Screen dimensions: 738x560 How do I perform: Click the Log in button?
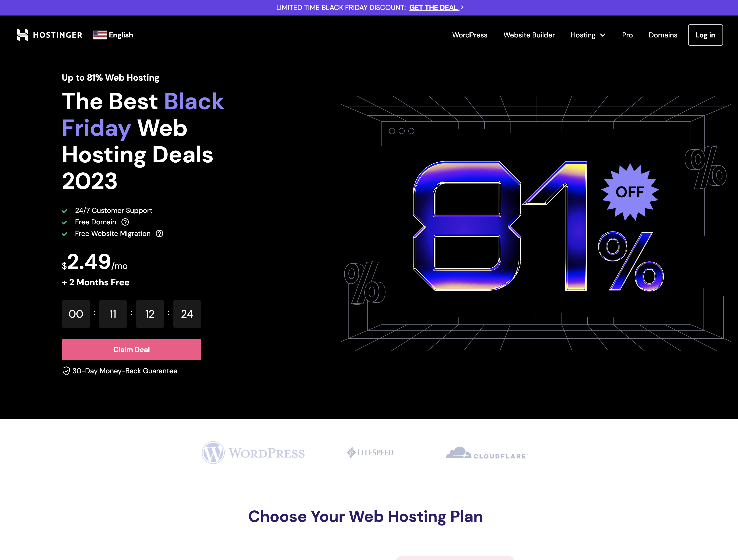pyautogui.click(x=705, y=35)
